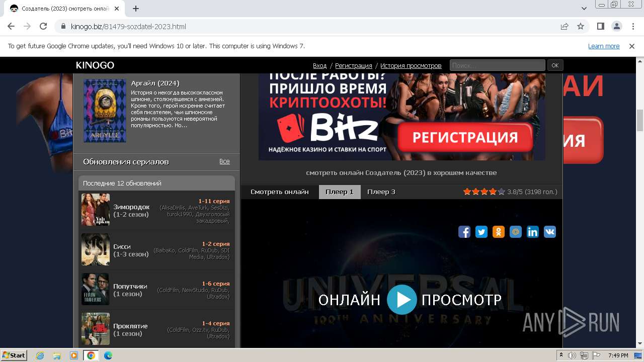Start the ОНЛАЙН ПРОСМОТР play button
This screenshot has width=644, height=362.
point(401,300)
